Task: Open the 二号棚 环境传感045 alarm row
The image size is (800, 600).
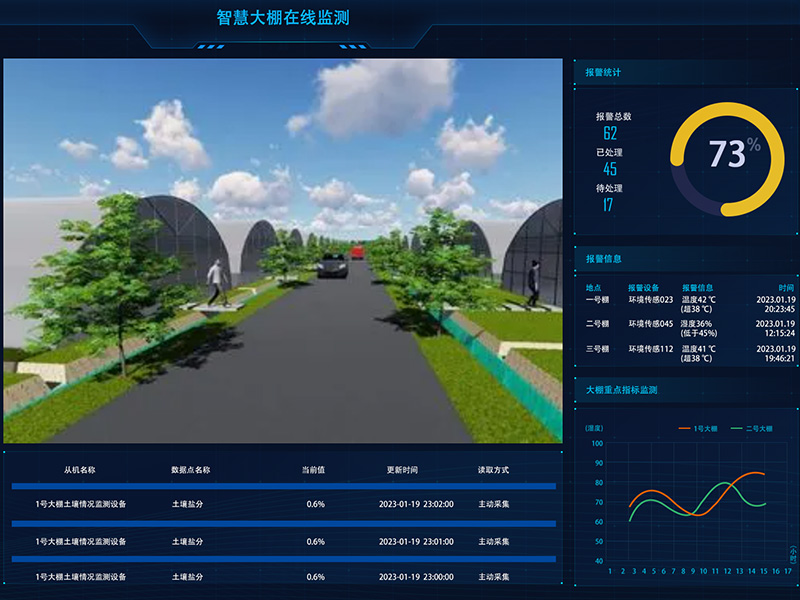Action: pyautogui.click(x=689, y=329)
